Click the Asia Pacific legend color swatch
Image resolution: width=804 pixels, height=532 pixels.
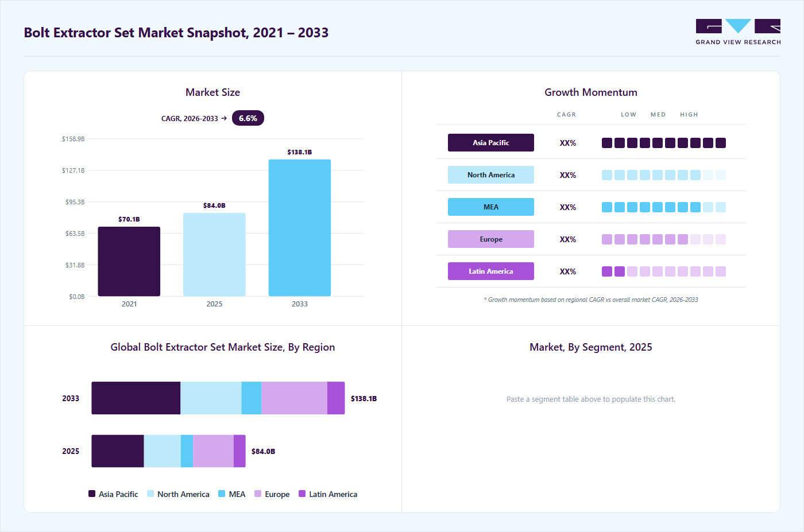tap(92, 494)
